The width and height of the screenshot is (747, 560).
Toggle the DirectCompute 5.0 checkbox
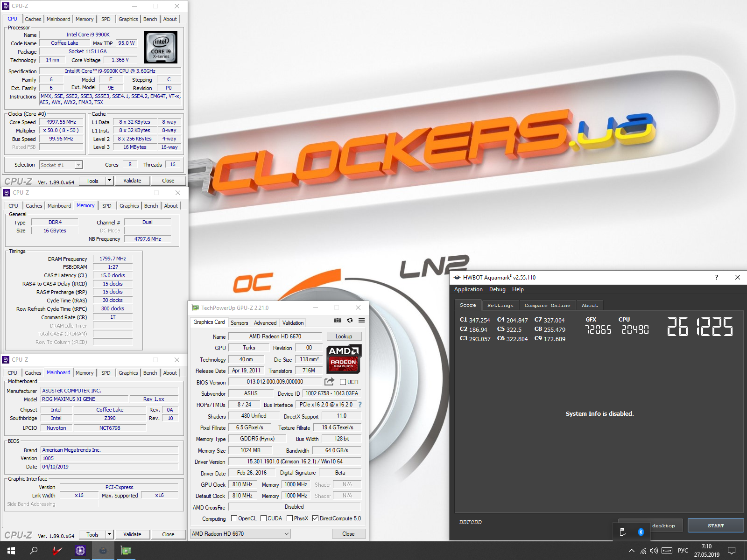click(x=315, y=518)
